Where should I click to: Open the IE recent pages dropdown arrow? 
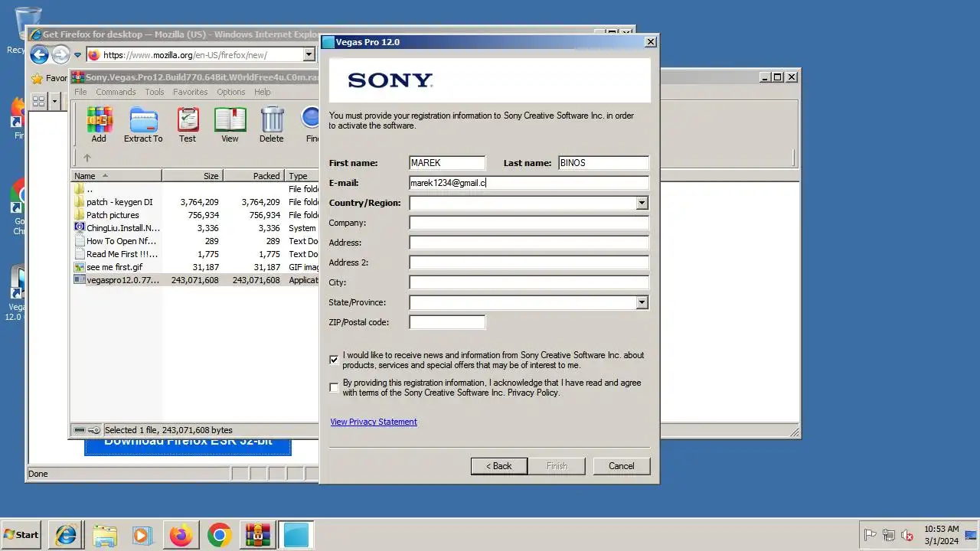[x=77, y=54]
